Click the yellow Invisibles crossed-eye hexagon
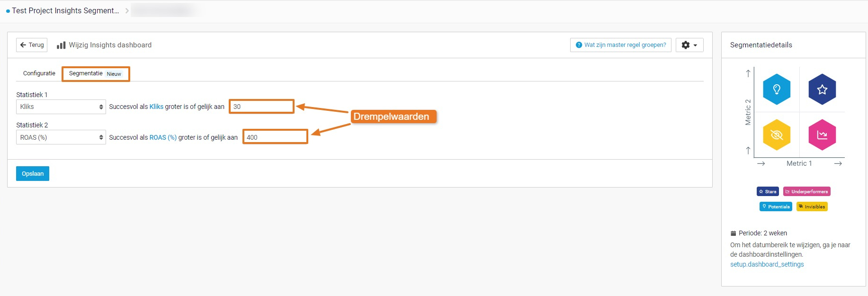 click(x=777, y=135)
